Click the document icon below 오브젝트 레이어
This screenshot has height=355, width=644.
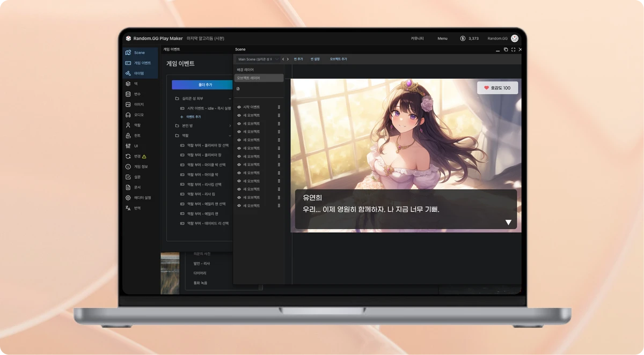(238, 88)
